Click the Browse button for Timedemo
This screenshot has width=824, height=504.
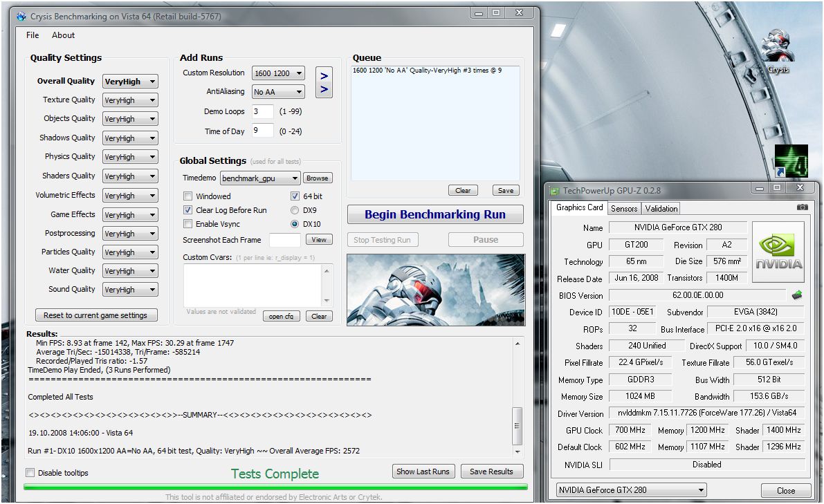pyautogui.click(x=318, y=178)
